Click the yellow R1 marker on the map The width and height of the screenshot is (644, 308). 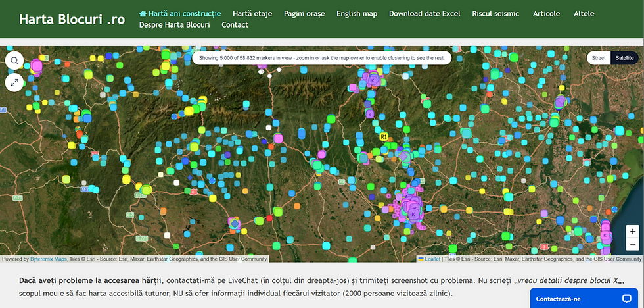pyautogui.click(x=384, y=136)
